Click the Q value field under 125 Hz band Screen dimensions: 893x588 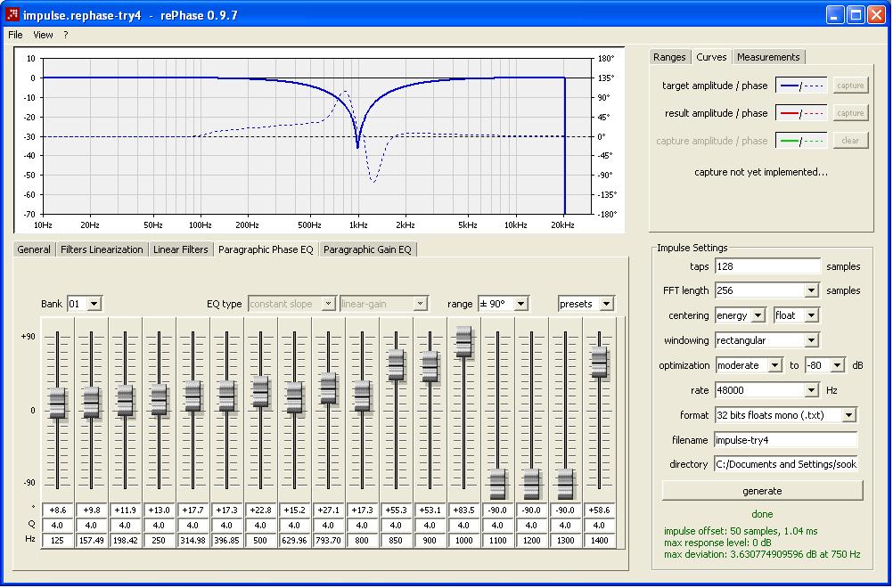click(x=57, y=526)
